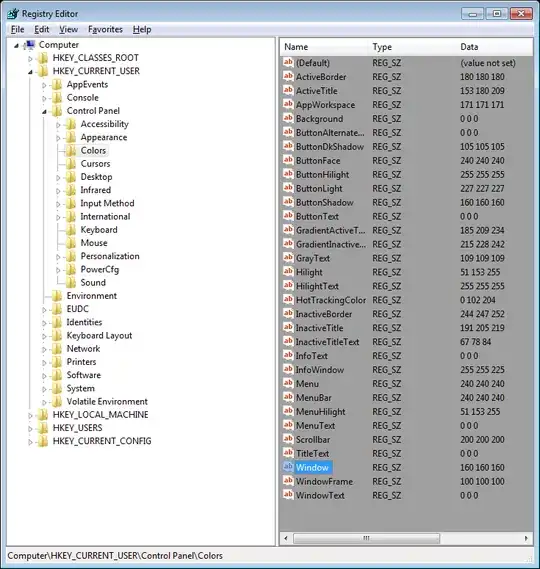Collapse the Control Panel key
The height and width of the screenshot is (569, 540).
pyautogui.click(x=44, y=112)
